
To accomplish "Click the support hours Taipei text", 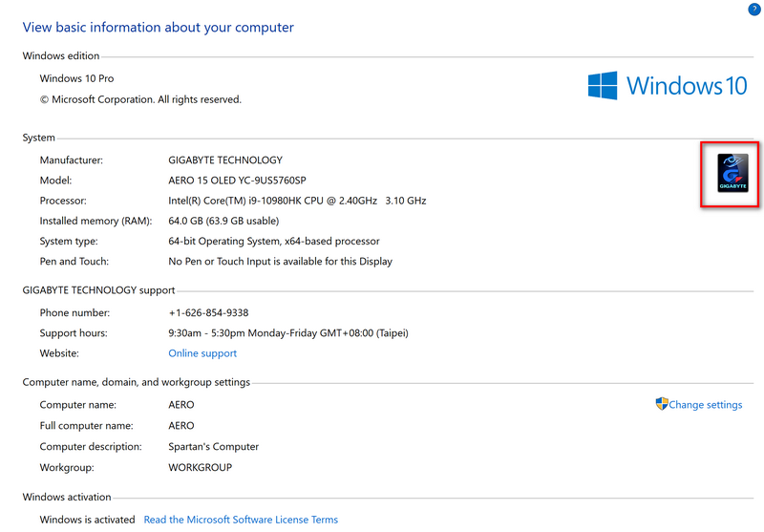I will point(287,333).
